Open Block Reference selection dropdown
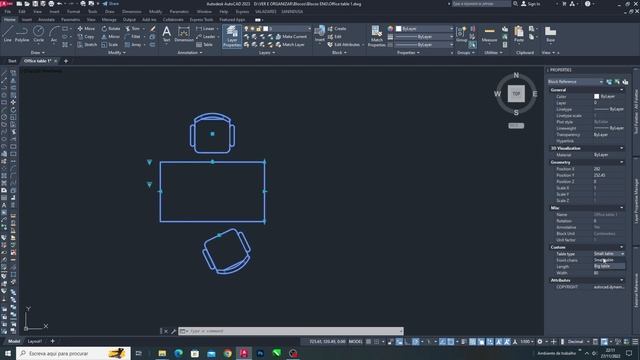The width and height of the screenshot is (640, 360). coord(601,82)
